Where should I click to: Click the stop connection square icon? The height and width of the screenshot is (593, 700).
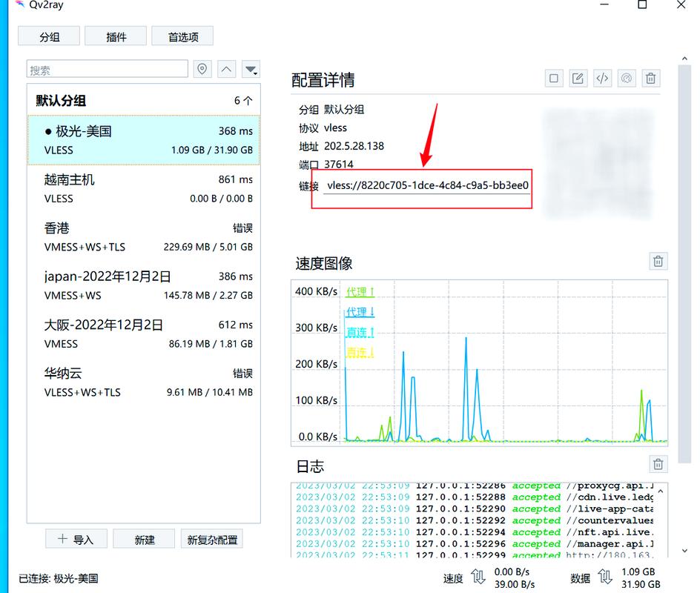[x=554, y=78]
